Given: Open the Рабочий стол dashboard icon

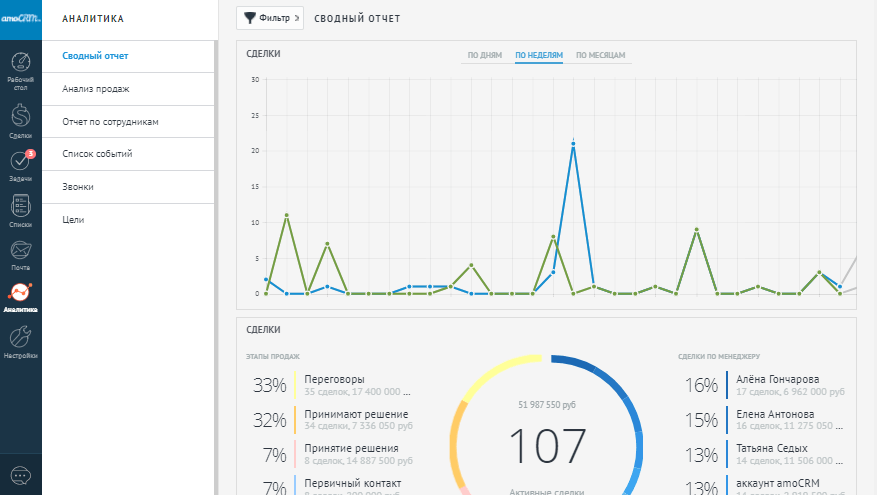Looking at the screenshot, I should click(20, 69).
